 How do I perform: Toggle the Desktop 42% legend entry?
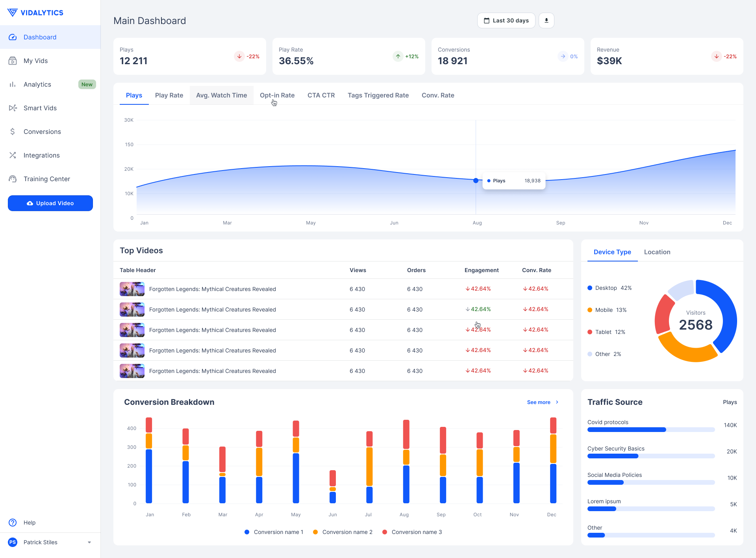[x=610, y=288]
